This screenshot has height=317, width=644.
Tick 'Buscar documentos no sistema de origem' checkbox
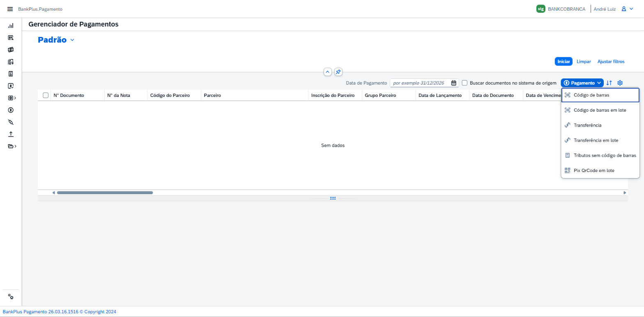pos(465,83)
